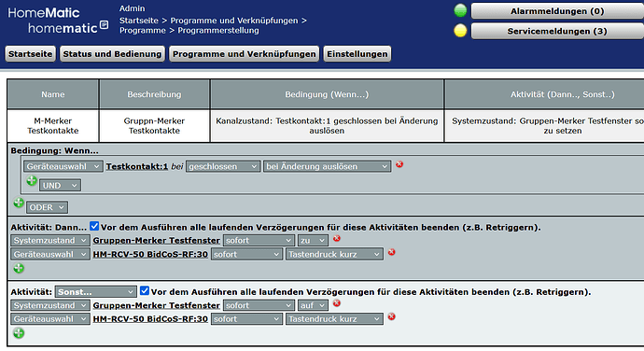The height and width of the screenshot is (351, 644).
Task: Open Geräteauswahl dropdown in Sonst section
Action: pos(50,319)
